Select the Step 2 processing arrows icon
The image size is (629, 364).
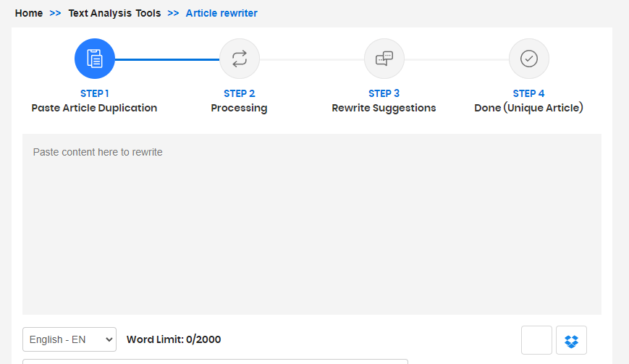pos(240,59)
